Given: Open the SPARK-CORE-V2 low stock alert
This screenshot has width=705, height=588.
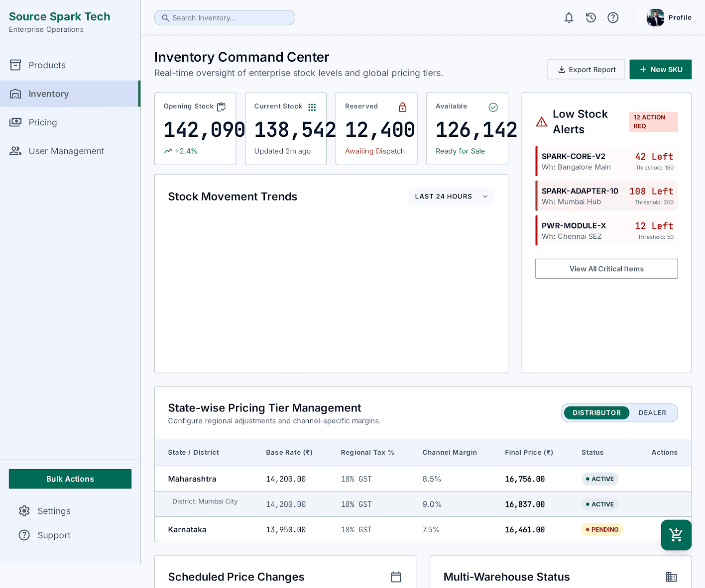Looking at the screenshot, I should point(606,161).
